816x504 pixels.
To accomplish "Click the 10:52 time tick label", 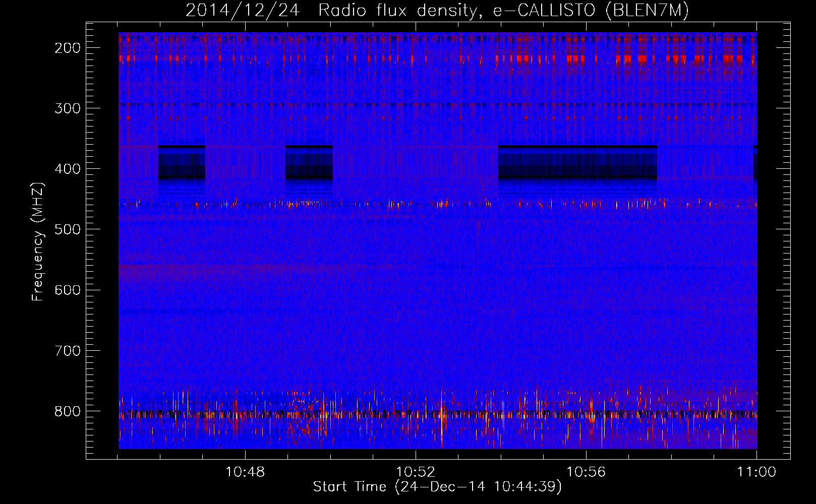I will 416,472.
